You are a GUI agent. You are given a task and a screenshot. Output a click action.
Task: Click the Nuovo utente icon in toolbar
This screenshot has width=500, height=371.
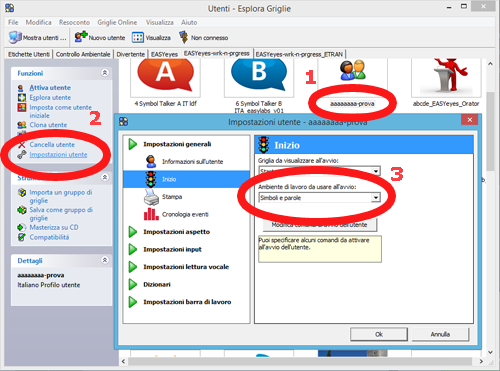(x=81, y=37)
